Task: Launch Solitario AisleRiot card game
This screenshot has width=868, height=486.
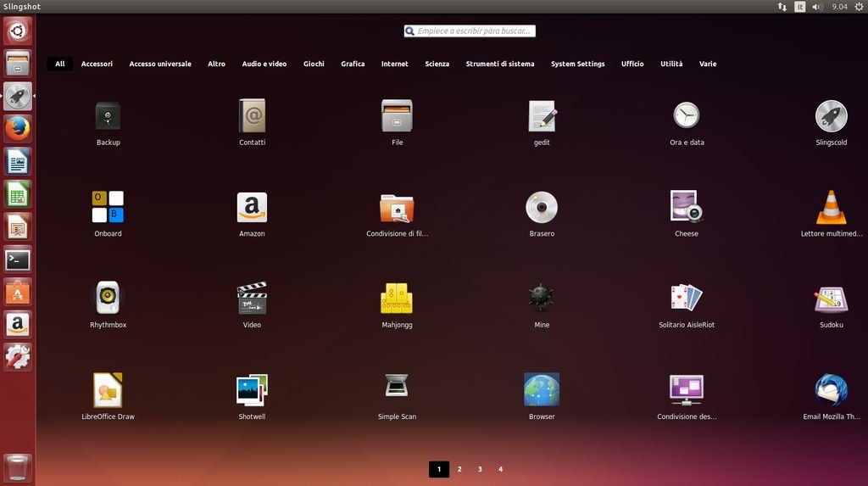Action: point(686,299)
